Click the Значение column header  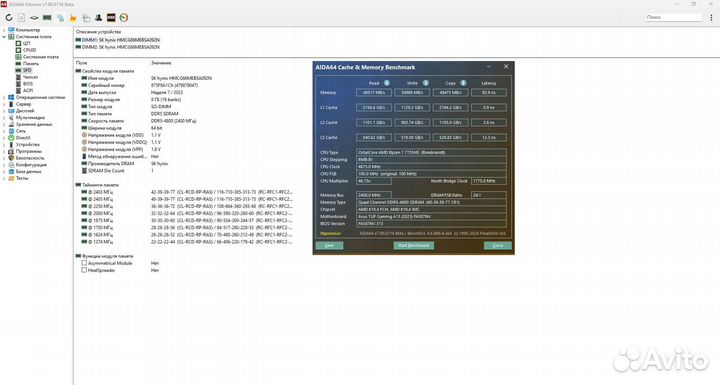pyautogui.click(x=161, y=62)
